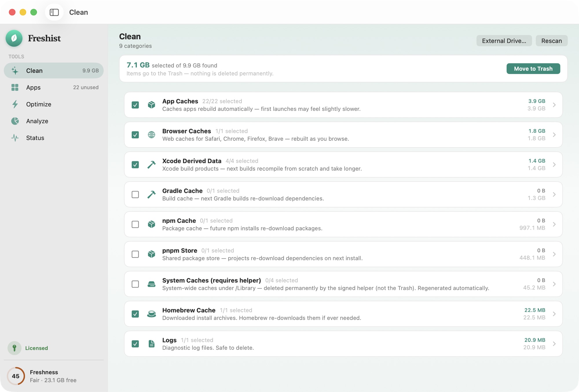Check the npm Cache checkbox
The image size is (579, 392).
135,224
